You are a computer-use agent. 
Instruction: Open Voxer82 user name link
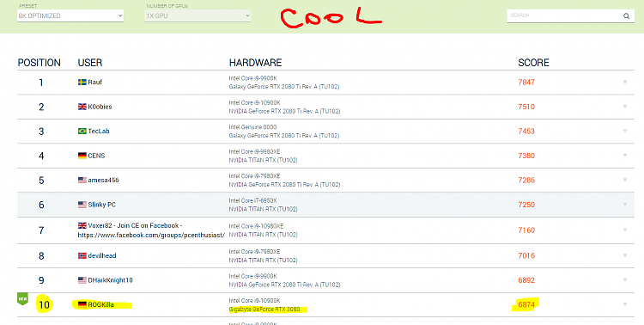pos(151,230)
